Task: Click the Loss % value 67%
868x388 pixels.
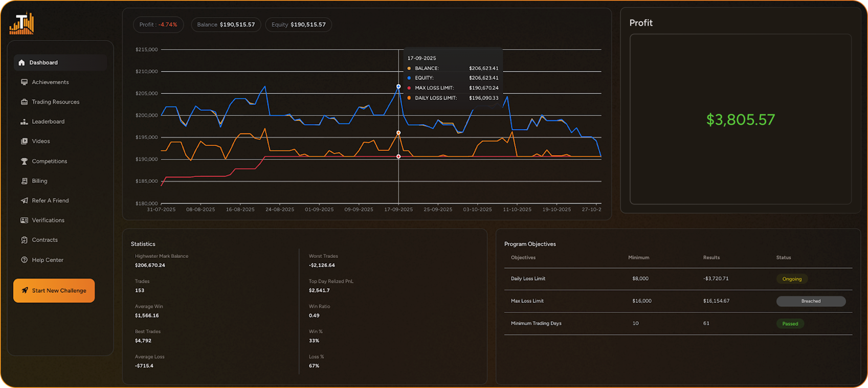Action: pyautogui.click(x=314, y=366)
